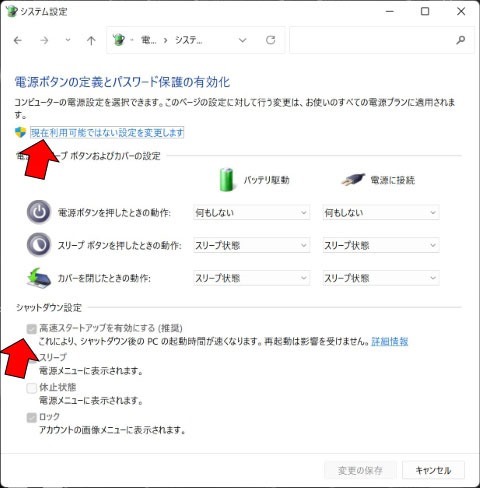Click the breadcrumb segment システ...
Image resolution: width=480 pixels, height=488 pixels.
189,40
